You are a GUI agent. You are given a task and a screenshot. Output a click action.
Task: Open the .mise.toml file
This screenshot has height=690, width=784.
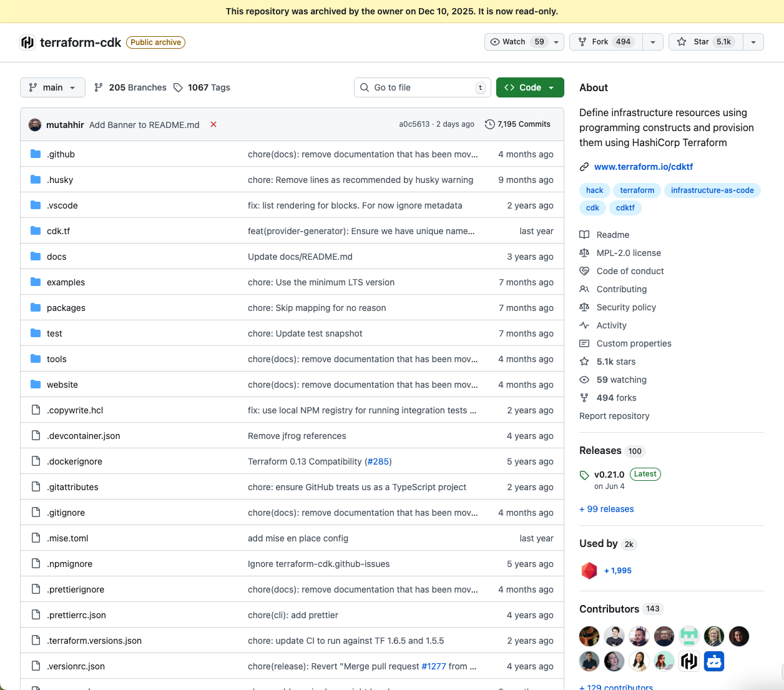click(67, 538)
